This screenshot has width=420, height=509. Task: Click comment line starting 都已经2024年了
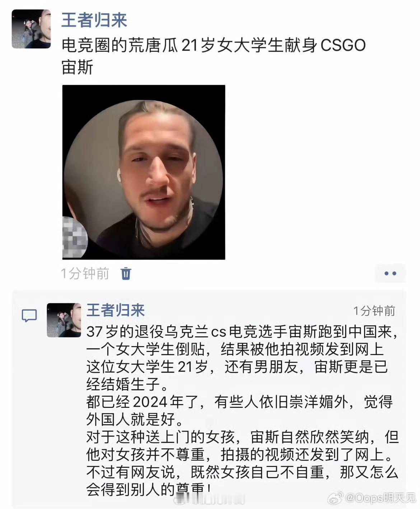point(239,402)
